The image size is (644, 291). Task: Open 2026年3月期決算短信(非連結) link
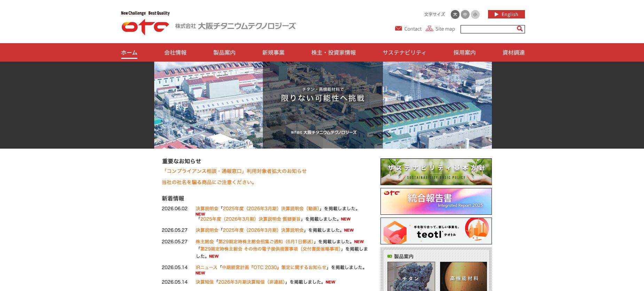point(252,282)
